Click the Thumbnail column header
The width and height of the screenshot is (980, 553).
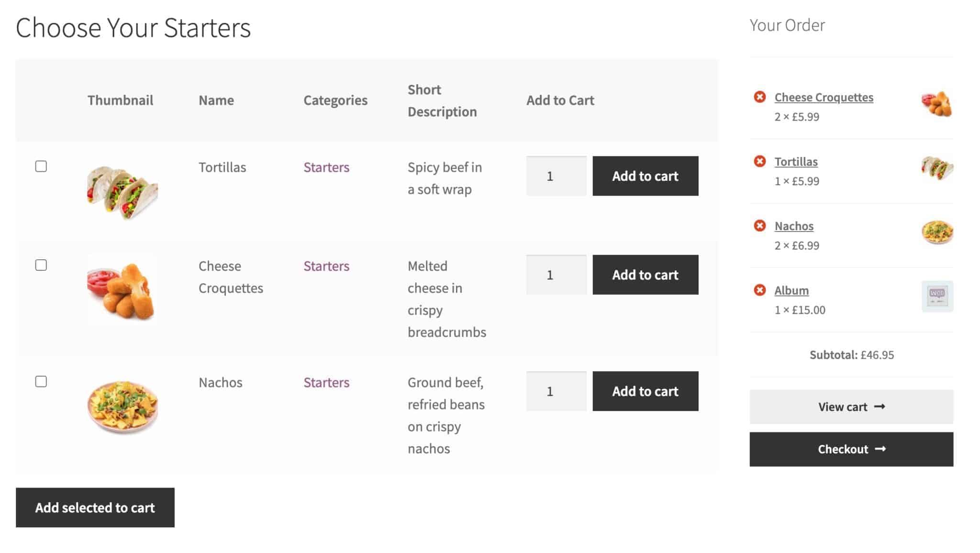pos(120,100)
